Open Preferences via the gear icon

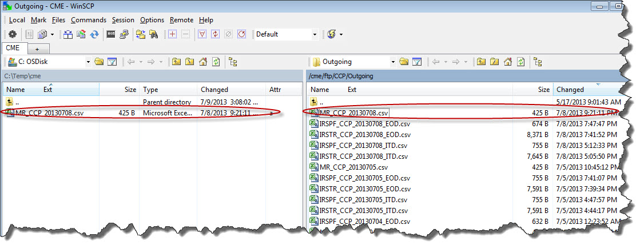pyautogui.click(x=12, y=34)
